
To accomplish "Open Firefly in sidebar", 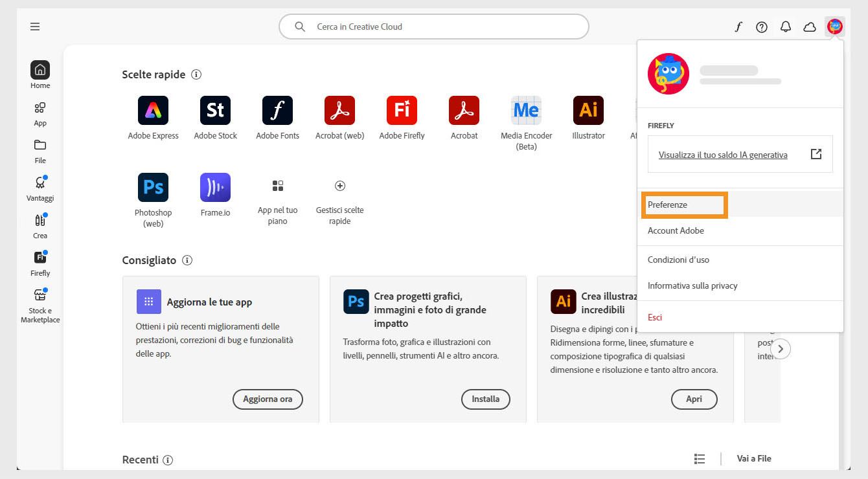I will (40, 263).
